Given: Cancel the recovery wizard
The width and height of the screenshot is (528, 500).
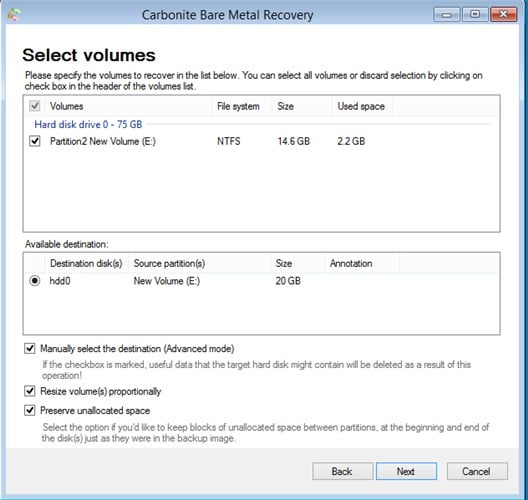Looking at the screenshot, I should tap(477, 471).
